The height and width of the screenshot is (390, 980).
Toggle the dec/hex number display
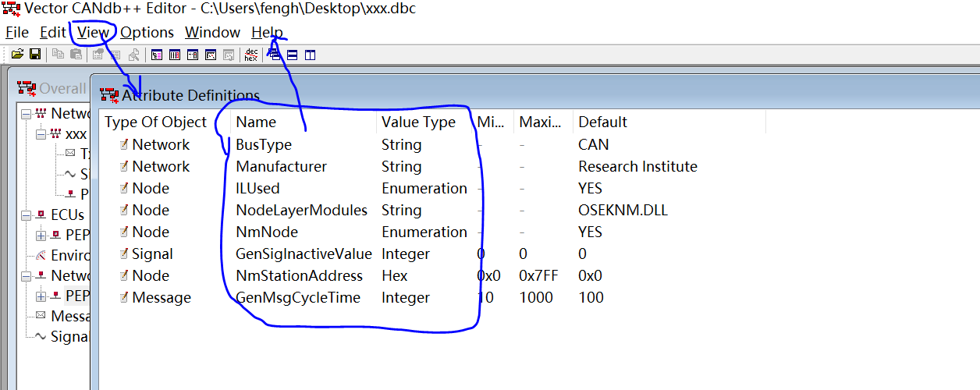click(250, 55)
